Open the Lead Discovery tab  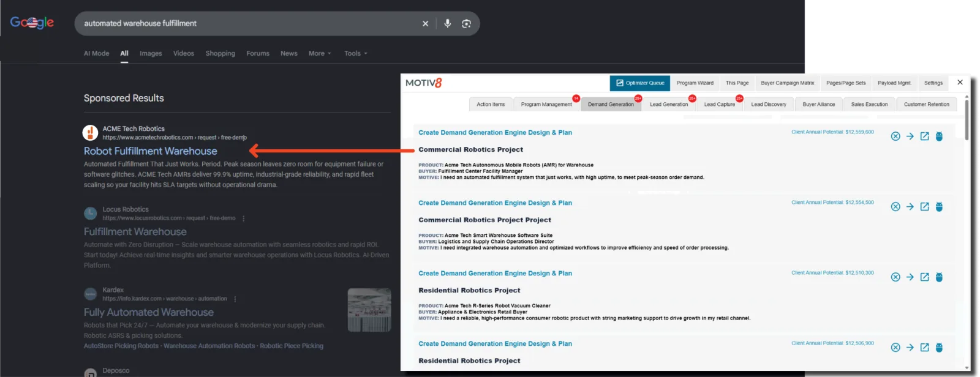769,104
